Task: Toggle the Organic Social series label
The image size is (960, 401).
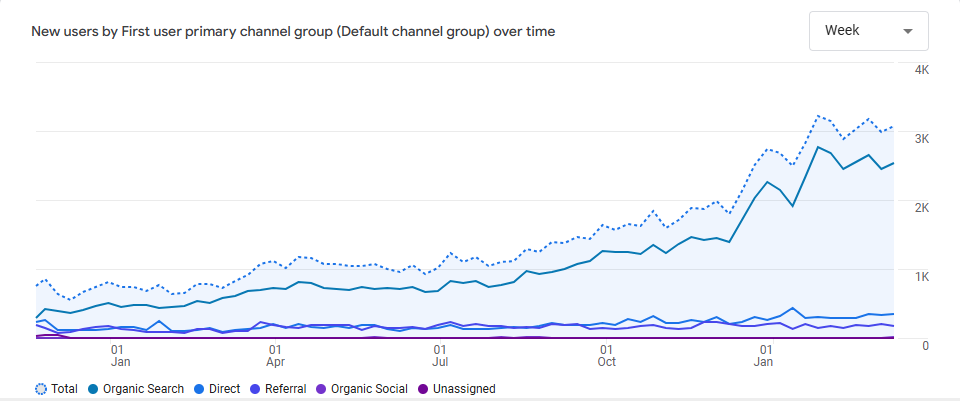Action: pos(369,389)
